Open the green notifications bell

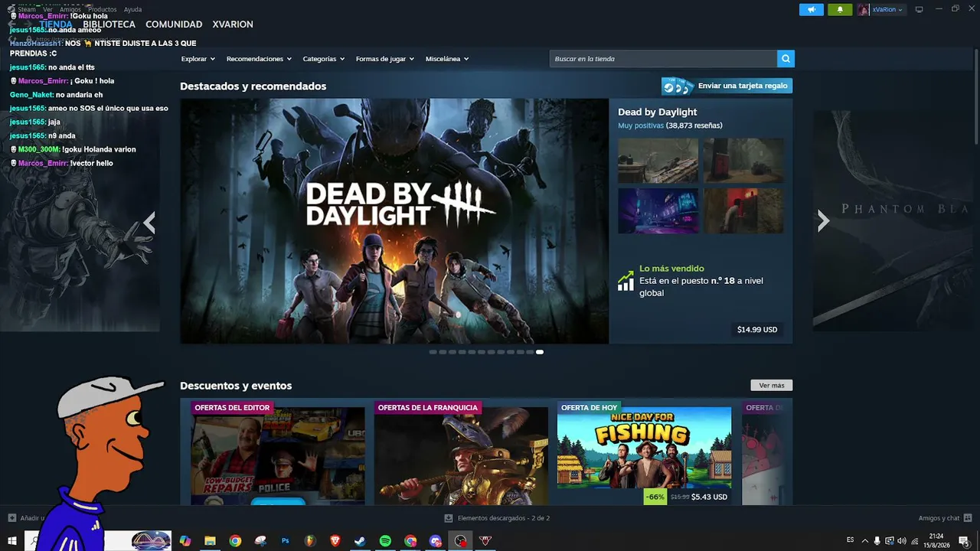pos(840,10)
